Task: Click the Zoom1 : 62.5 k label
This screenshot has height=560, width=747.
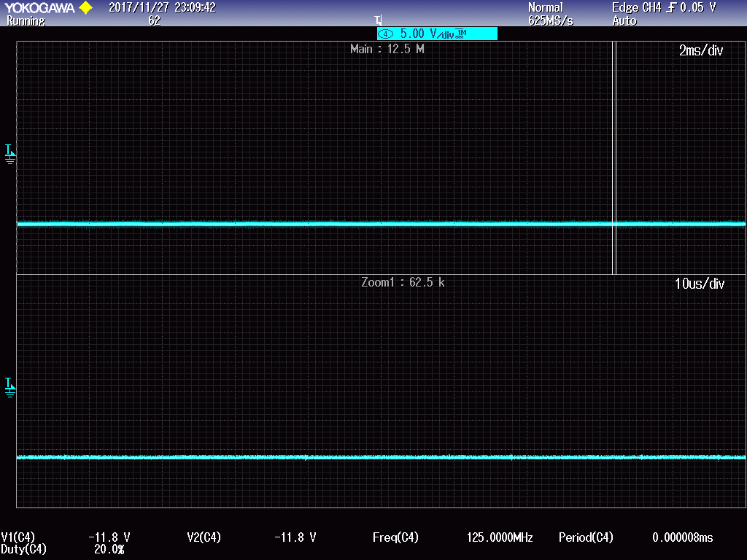Action: 403,282
